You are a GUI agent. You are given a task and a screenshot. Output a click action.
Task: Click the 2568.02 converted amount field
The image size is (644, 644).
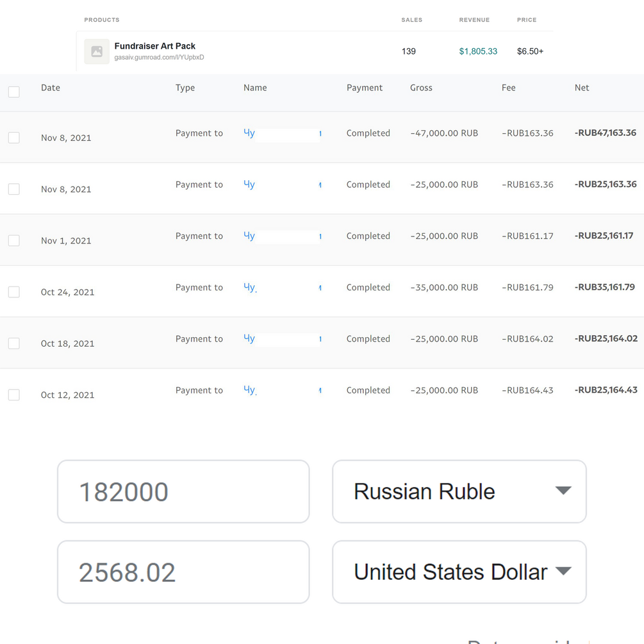coord(183,572)
